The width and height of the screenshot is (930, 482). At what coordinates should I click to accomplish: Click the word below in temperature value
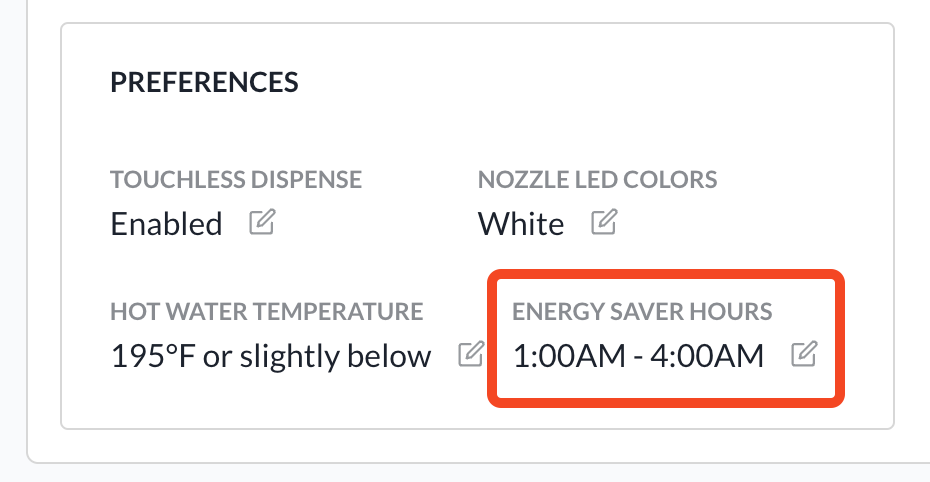(x=389, y=356)
